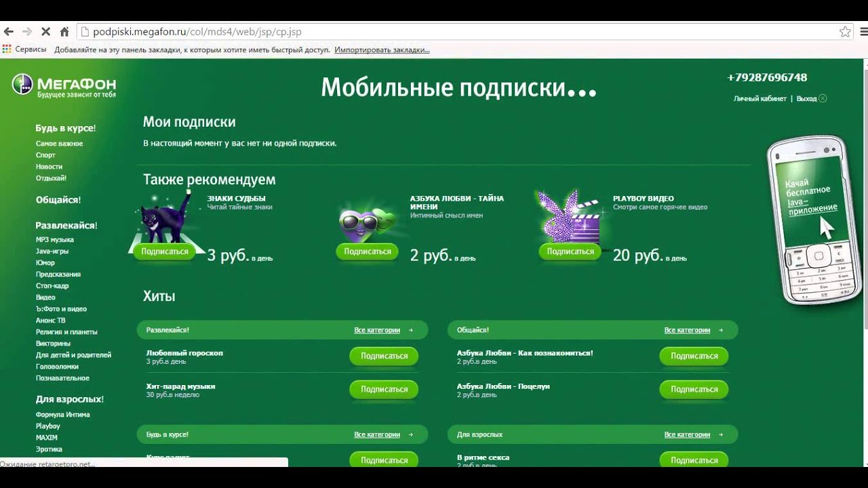
Task: Click the МегаФон logo
Action: tap(64, 85)
